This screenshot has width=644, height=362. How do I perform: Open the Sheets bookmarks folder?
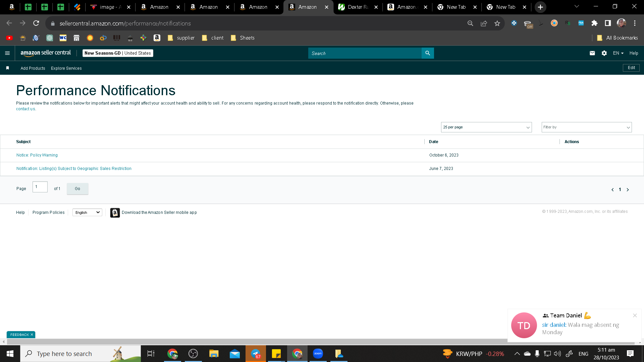(x=243, y=38)
